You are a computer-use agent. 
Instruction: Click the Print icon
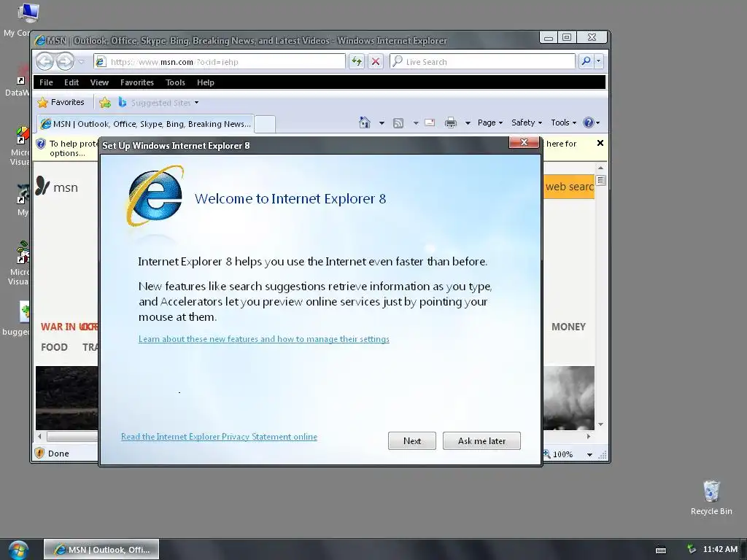[x=451, y=122]
